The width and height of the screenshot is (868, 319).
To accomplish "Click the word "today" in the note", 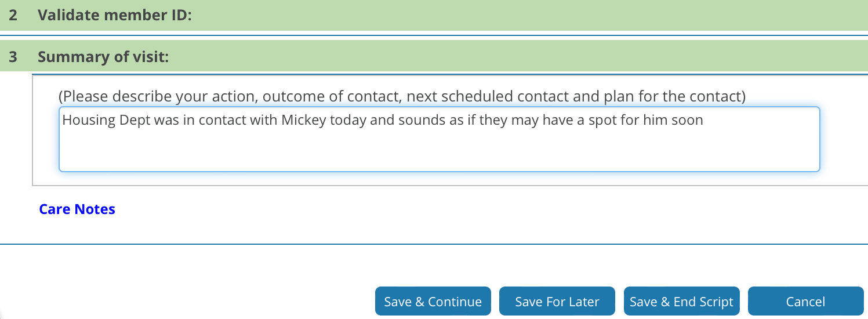I will click(348, 121).
